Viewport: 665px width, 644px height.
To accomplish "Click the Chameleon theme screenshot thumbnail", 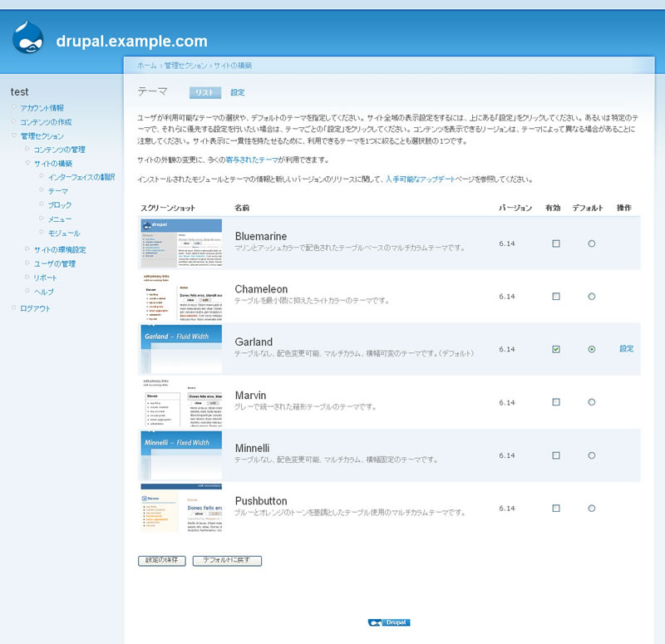I will (181, 296).
